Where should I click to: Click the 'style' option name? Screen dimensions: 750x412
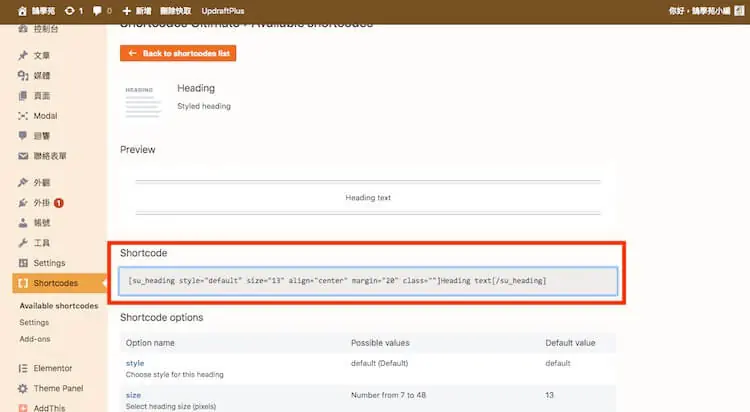tap(135, 363)
